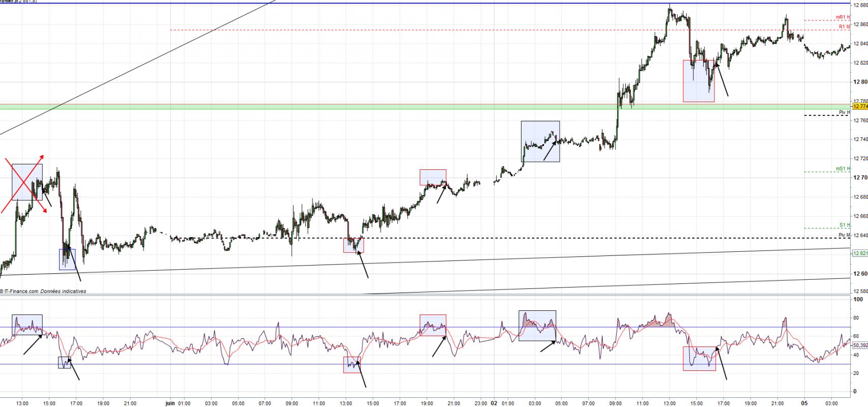Select the 12 820 price axis label
This screenshot has width=868, height=407.
[x=860, y=63]
